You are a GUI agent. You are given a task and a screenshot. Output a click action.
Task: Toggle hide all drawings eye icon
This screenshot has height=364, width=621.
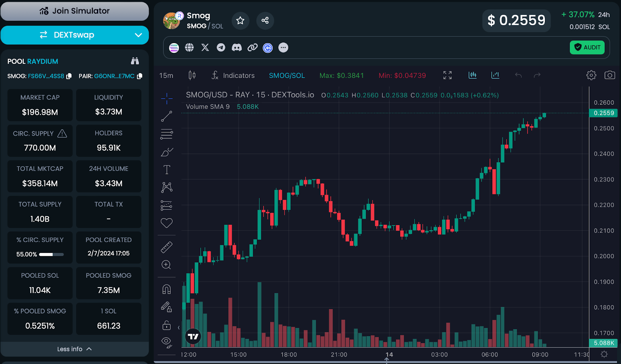click(167, 343)
